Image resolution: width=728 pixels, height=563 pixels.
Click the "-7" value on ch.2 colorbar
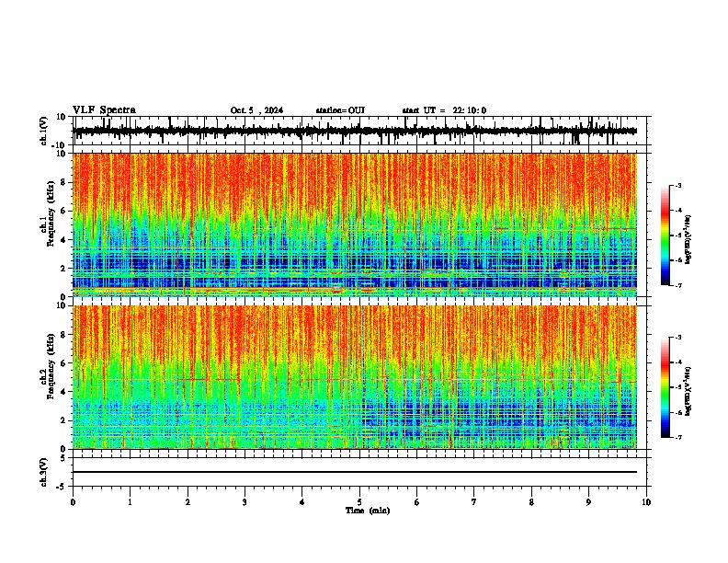677,437
